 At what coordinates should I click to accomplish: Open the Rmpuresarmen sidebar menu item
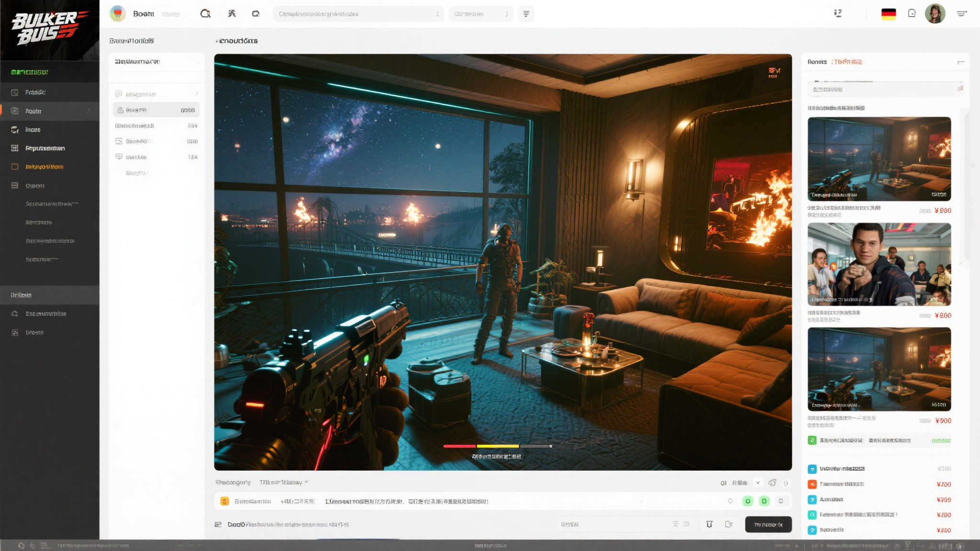pyautogui.click(x=45, y=148)
